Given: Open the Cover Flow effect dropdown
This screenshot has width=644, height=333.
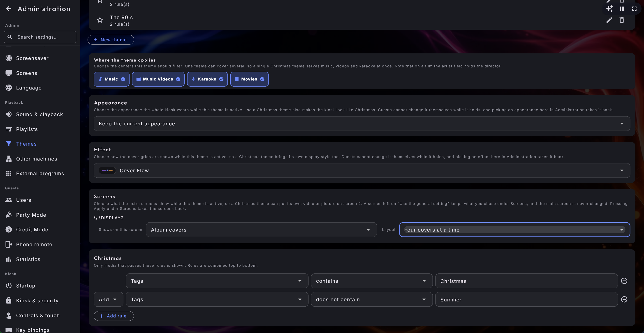Looking at the screenshot, I should [x=362, y=170].
